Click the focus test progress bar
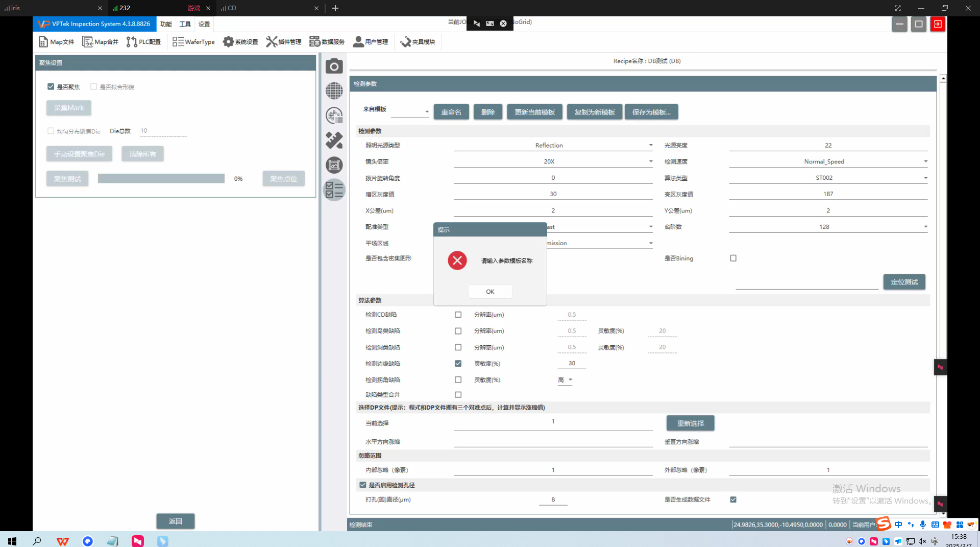This screenshot has width=980, height=547. click(161, 179)
